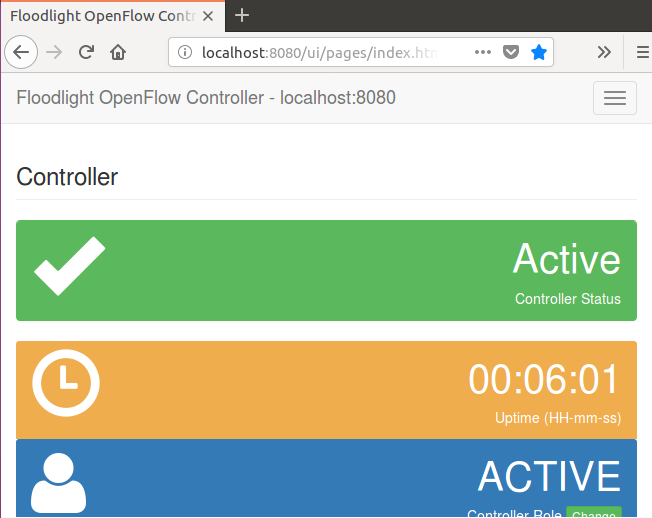Screen dimensions: 652x518
Task: Save page to Pocket
Action: pos(511,52)
